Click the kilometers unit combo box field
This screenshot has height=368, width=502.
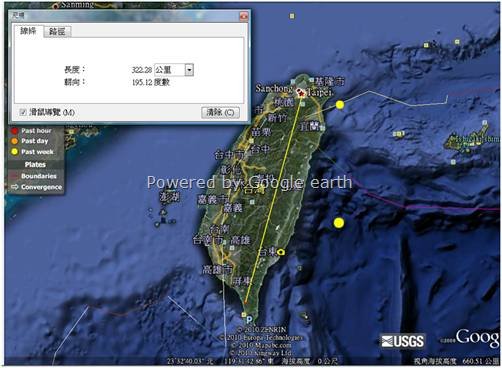click(174, 70)
